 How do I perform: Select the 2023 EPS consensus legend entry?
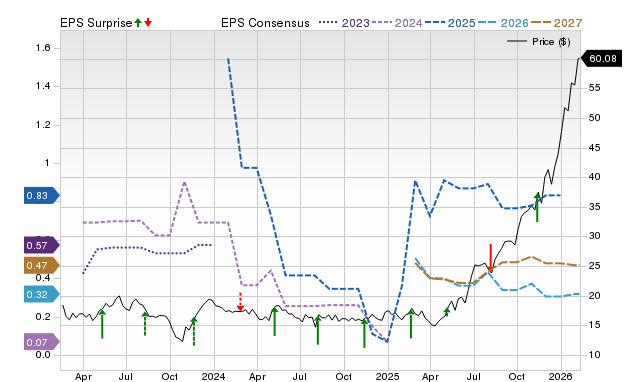pyautogui.click(x=344, y=23)
